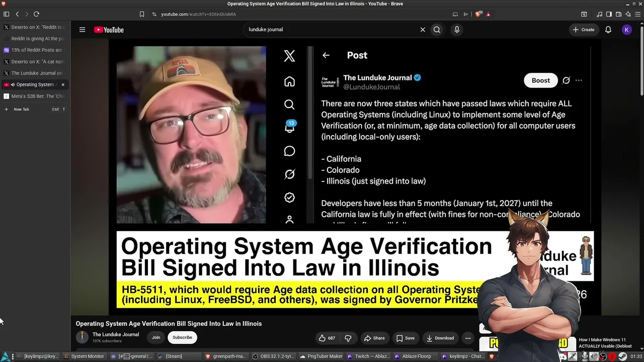
Task: Open the YouTube guide hamburger menu
Action: click(x=82, y=30)
